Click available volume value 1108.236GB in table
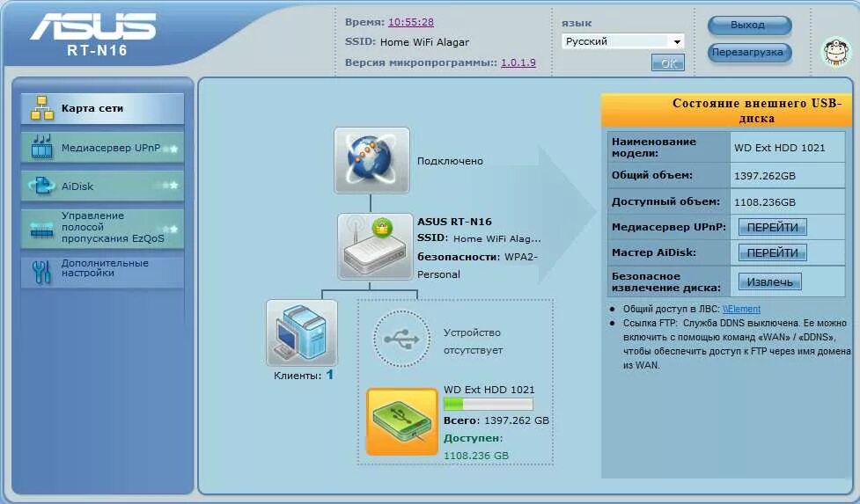The image size is (860, 504). [x=765, y=202]
